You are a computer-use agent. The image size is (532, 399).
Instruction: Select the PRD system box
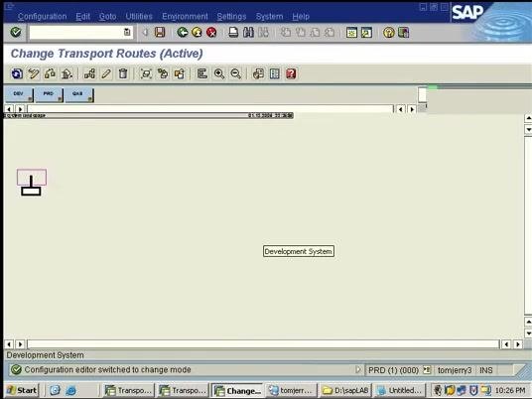coord(49,94)
